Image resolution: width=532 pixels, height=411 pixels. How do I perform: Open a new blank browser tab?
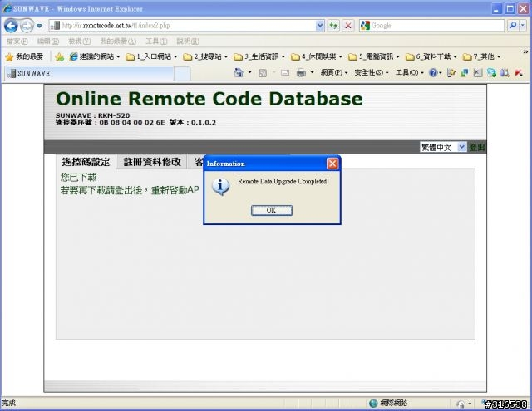click(182, 74)
